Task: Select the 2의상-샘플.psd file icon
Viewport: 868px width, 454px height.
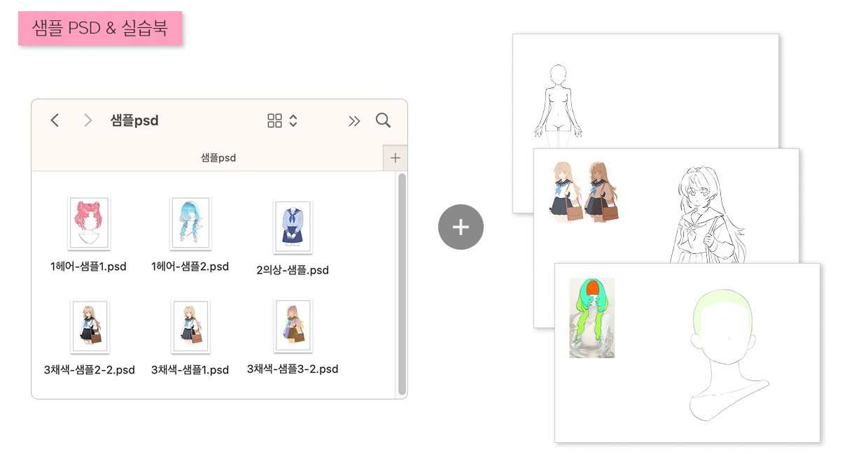Action: point(293,226)
